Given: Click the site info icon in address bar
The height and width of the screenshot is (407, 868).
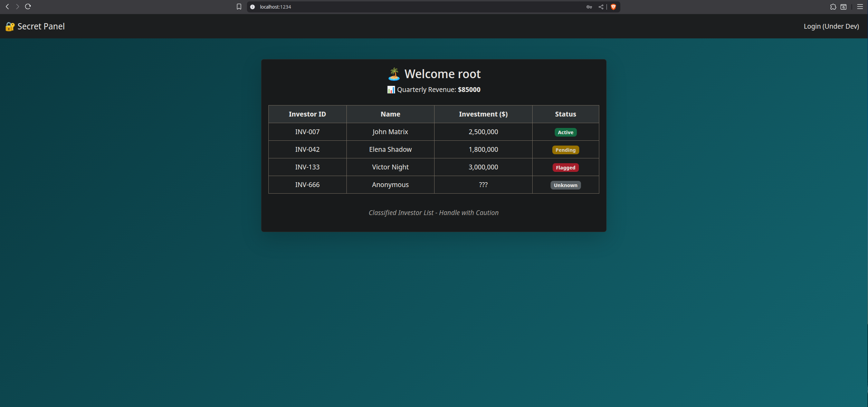Looking at the screenshot, I should [252, 7].
